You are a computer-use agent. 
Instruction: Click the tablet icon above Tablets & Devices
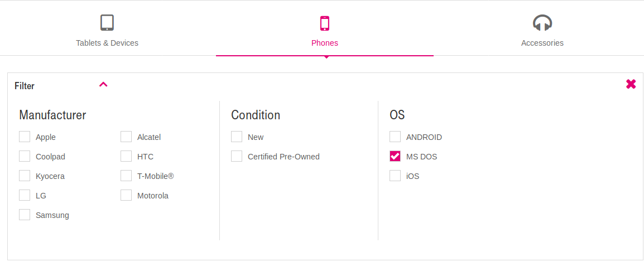(x=107, y=22)
